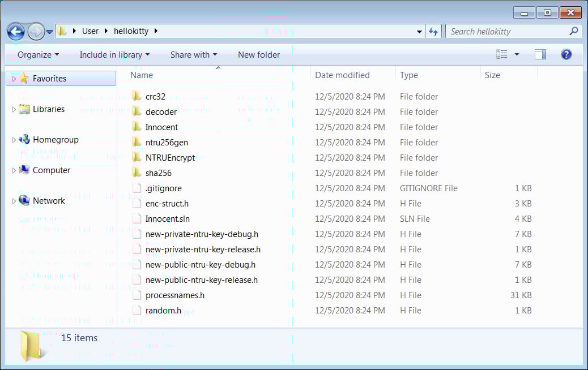This screenshot has width=588, height=370.
Task: Open the address bar history dropdown
Action: tap(419, 32)
